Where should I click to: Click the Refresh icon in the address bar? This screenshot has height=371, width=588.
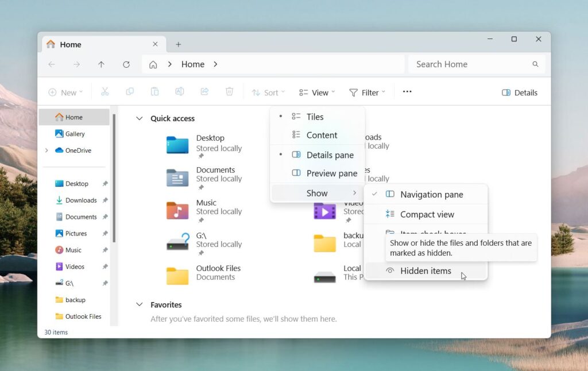[x=126, y=64]
